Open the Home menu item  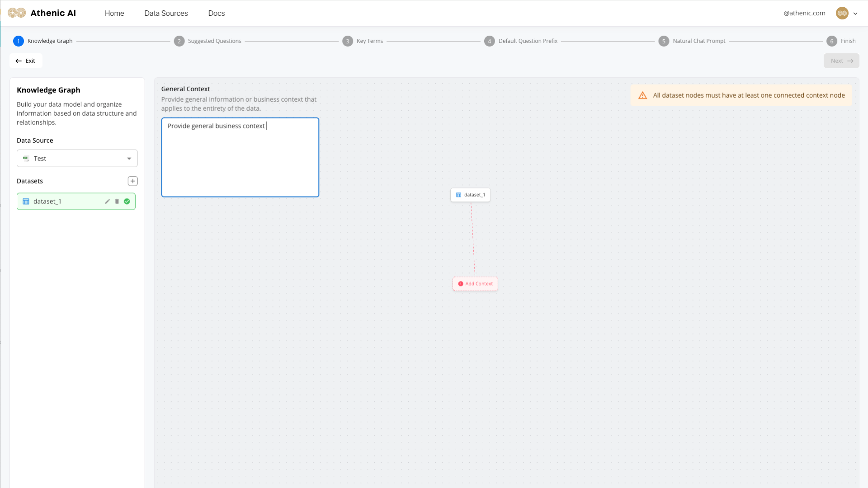pos(114,13)
